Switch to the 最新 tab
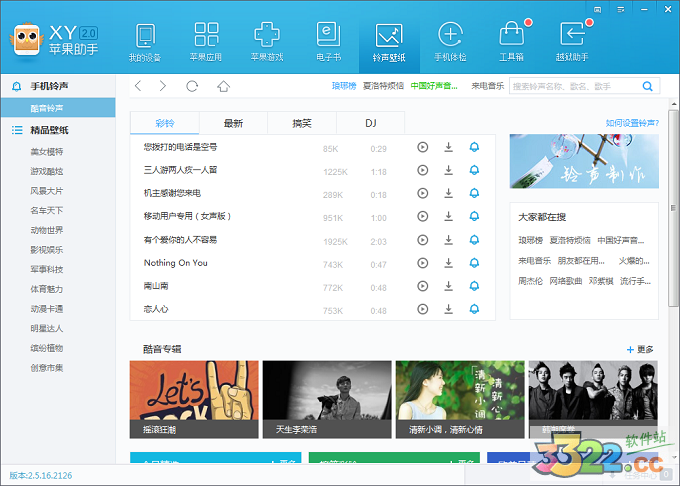The width and height of the screenshot is (680, 486). pyautogui.click(x=233, y=124)
